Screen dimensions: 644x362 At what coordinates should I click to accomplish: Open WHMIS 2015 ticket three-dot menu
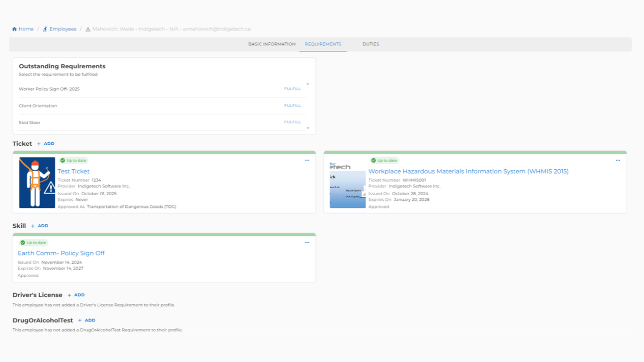618,161
